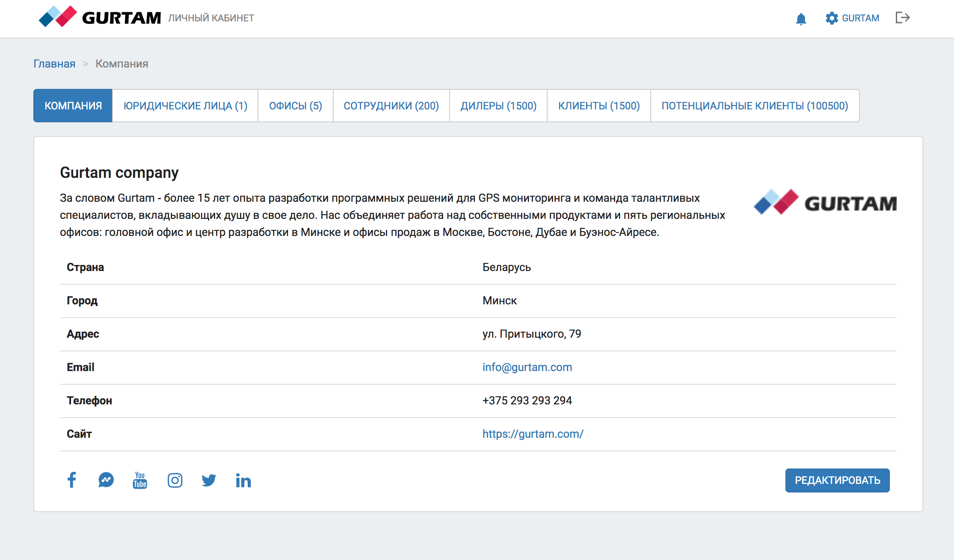Viewport: 954px width, 560px height.
Task: Open the Facebook social icon
Action: click(x=72, y=480)
